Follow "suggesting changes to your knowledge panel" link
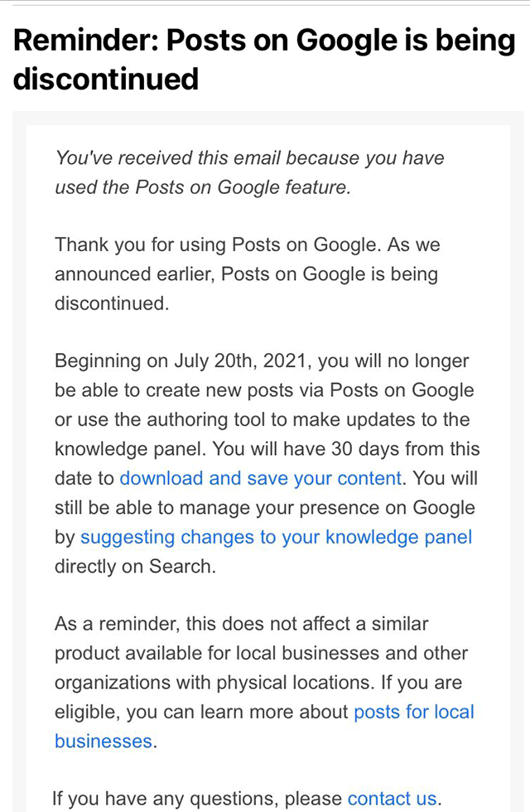 click(276, 537)
